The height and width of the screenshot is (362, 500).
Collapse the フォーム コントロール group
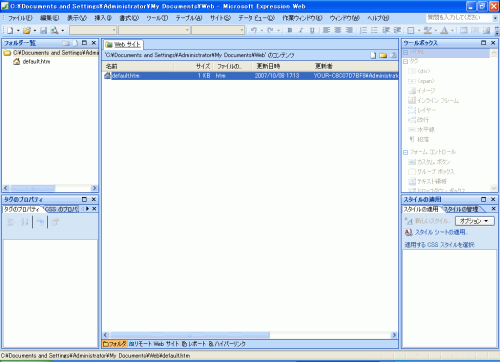tap(406, 152)
